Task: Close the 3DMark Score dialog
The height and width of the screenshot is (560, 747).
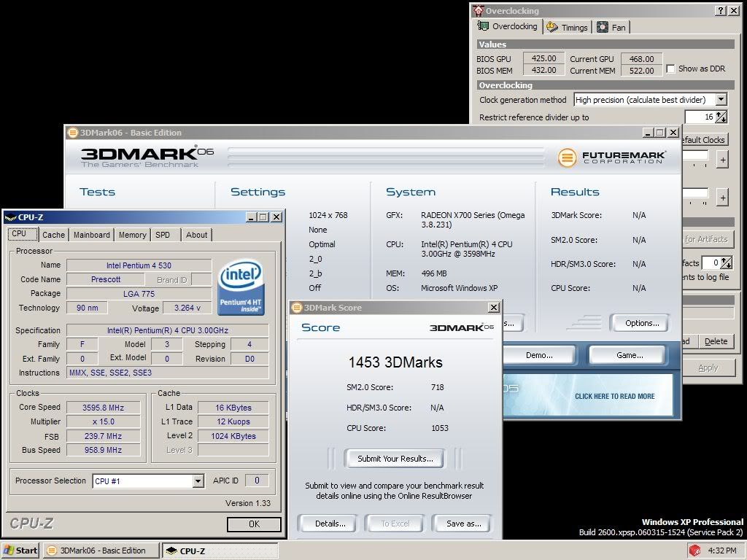Action: (x=494, y=308)
